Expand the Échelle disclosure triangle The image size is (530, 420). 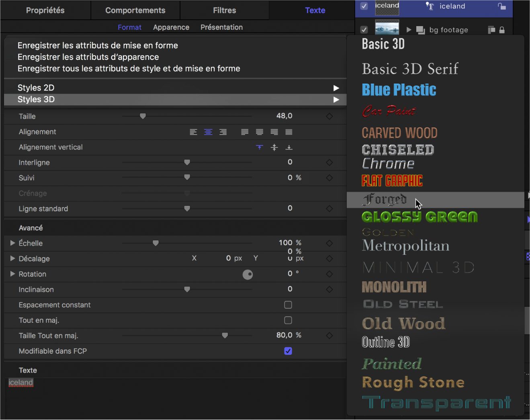tap(12, 243)
